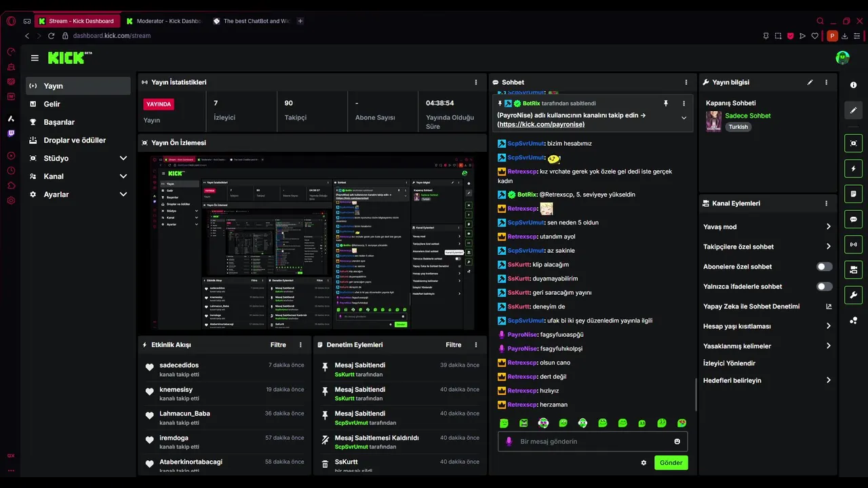Send the chat message with Gönder
The width and height of the screenshot is (868, 488).
[671, 463]
